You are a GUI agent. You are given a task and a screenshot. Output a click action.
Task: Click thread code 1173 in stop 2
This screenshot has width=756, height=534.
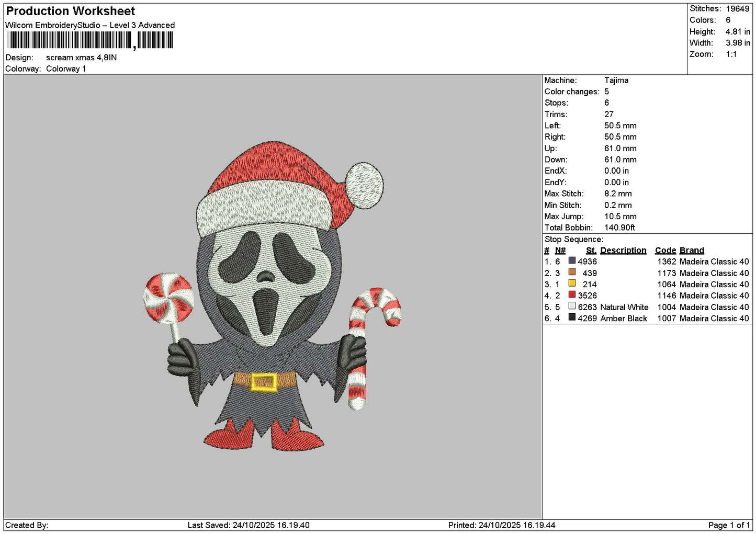[667, 273]
